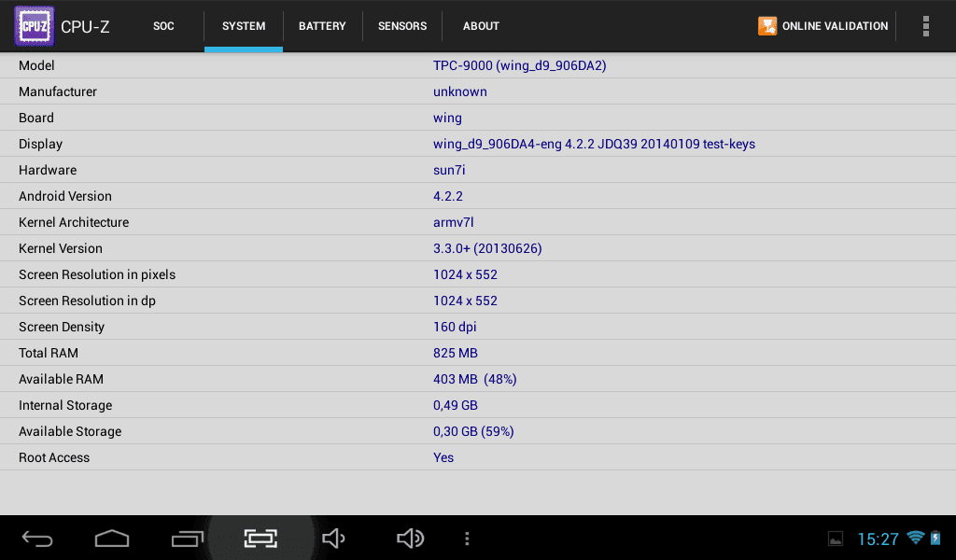Tap the Online Validation trophy icon
The image size is (956, 560).
coord(767,26)
